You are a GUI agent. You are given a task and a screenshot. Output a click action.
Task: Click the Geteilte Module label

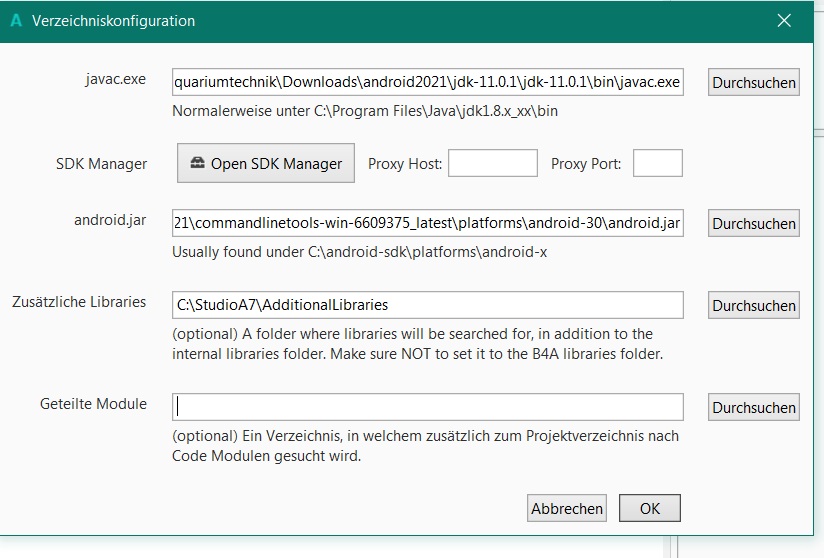click(x=93, y=404)
